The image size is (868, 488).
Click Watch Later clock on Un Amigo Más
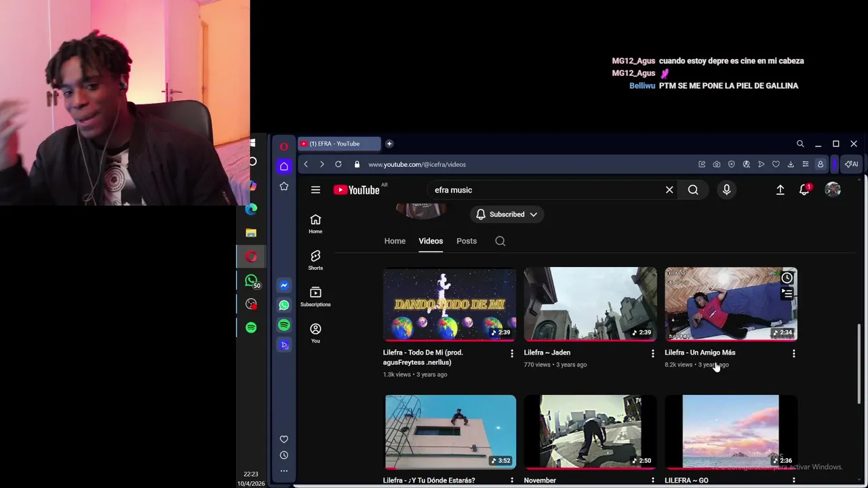pyautogui.click(x=787, y=278)
